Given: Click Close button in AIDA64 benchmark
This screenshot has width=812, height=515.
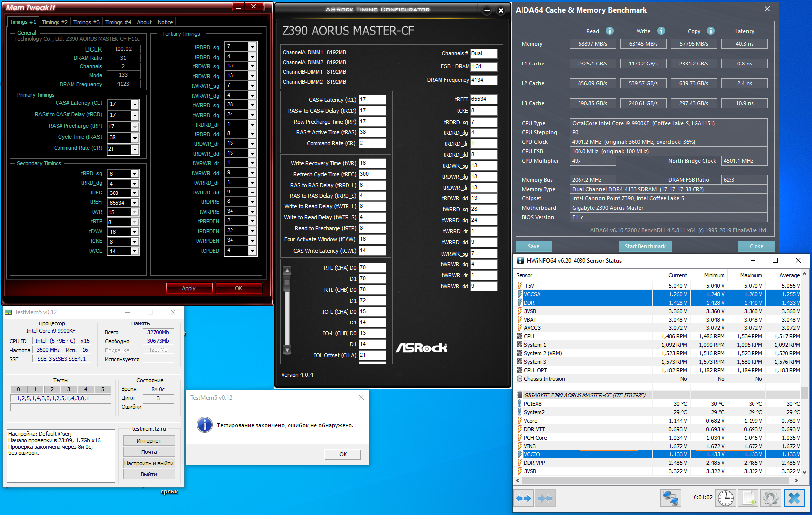Looking at the screenshot, I should [x=756, y=246].
